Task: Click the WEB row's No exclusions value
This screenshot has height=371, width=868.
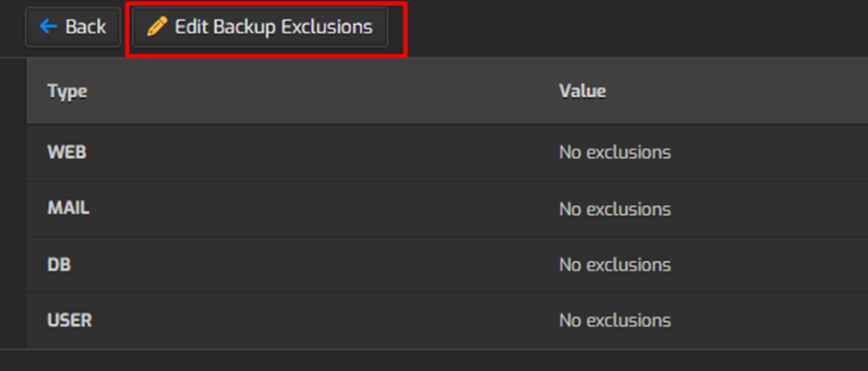Action: click(x=614, y=152)
